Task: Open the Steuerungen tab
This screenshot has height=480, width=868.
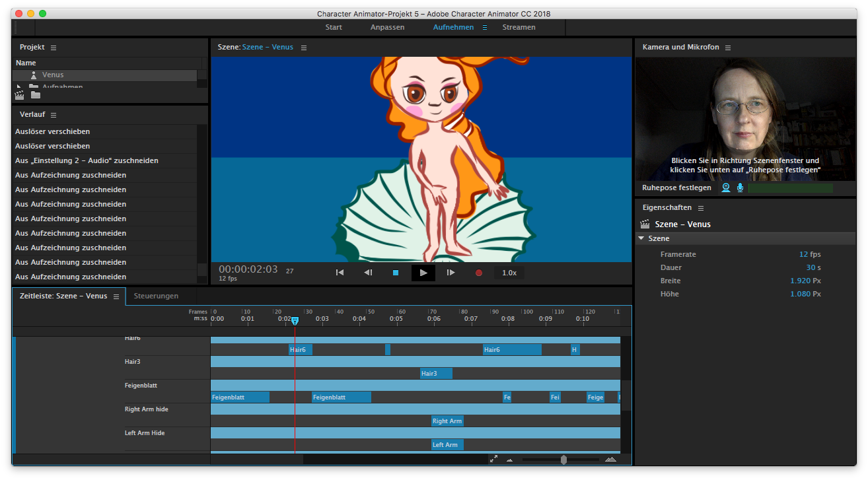Action: coord(156,296)
